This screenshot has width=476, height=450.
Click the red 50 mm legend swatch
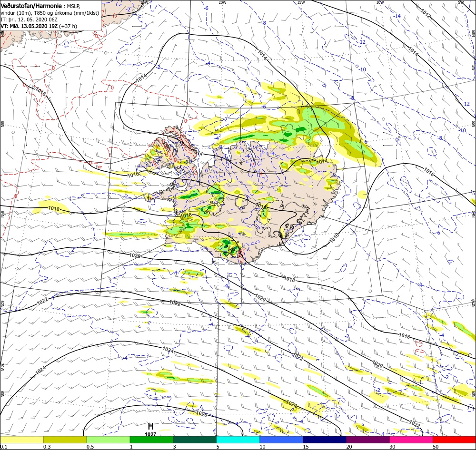454,440
